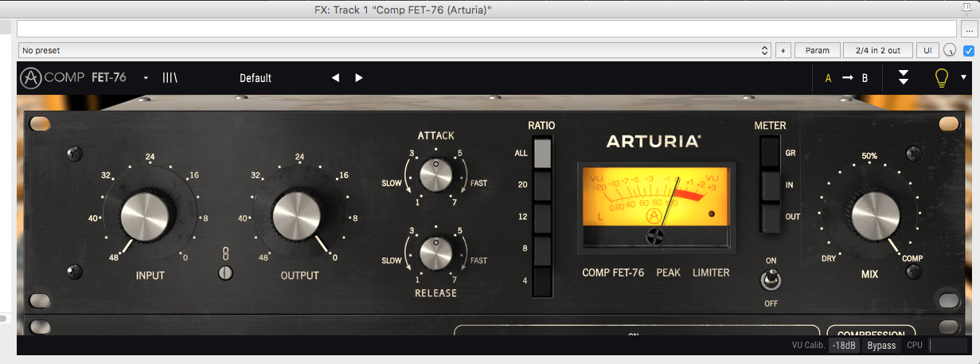Toggle the input/output link icon

tap(225, 264)
